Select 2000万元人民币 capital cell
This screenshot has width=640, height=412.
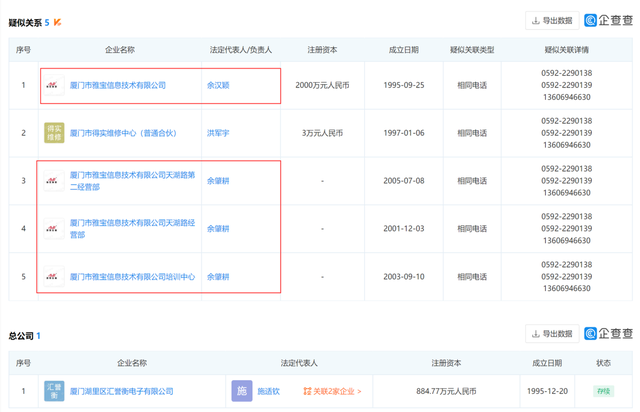(x=322, y=85)
